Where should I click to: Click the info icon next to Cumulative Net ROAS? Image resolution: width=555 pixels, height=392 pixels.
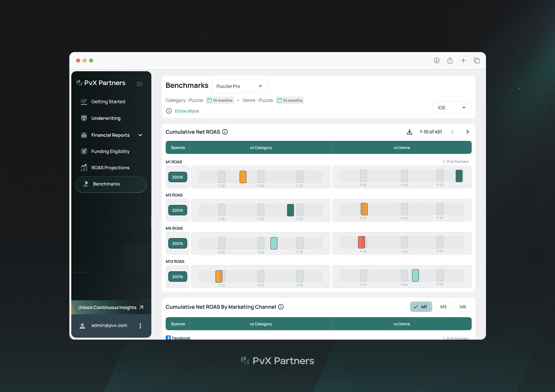coord(225,132)
